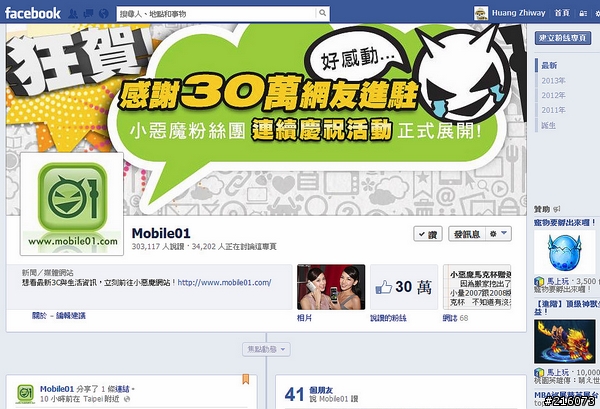Screen dimensions: 600x409
Task: Open the 焦點動態 dropdown
Action: pyautogui.click(x=266, y=349)
